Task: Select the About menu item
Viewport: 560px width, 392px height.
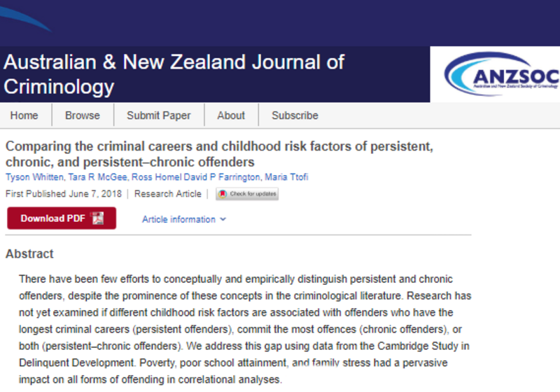Action: tap(231, 115)
